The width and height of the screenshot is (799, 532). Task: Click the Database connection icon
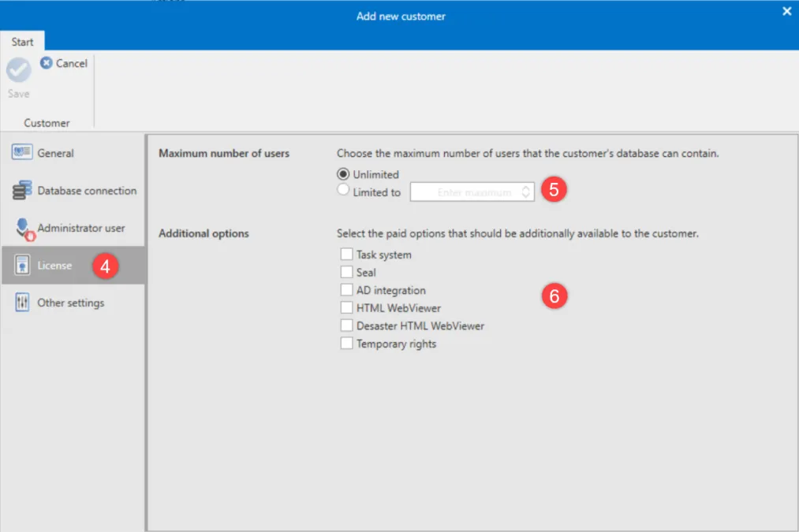click(x=22, y=190)
